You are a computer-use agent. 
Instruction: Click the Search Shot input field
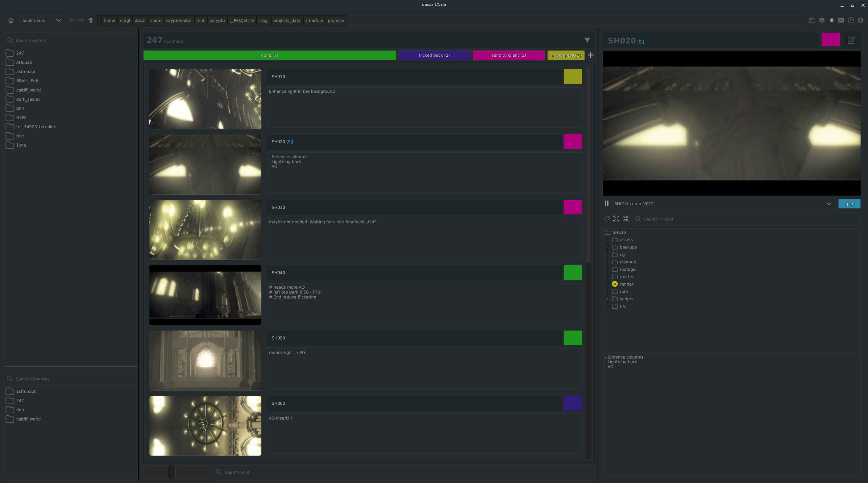[x=404, y=472]
